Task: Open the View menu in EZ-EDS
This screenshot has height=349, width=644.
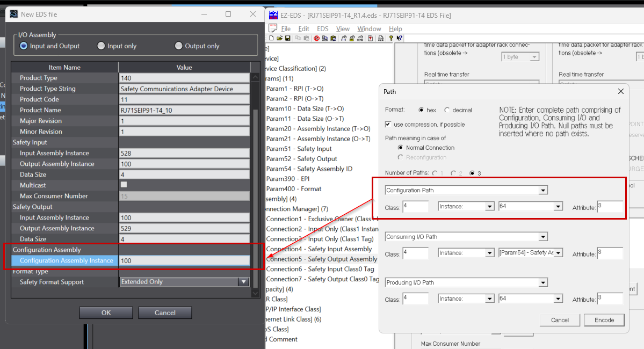Action: click(343, 29)
